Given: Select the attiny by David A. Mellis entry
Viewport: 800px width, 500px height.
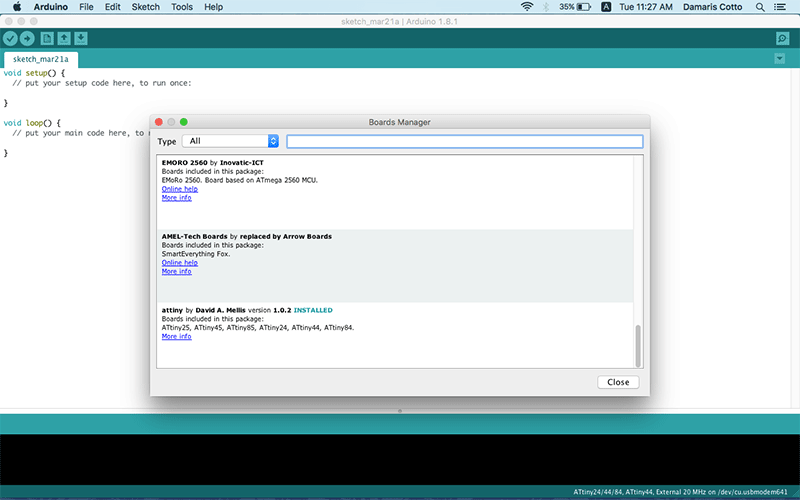Looking at the screenshot, I should point(395,335).
